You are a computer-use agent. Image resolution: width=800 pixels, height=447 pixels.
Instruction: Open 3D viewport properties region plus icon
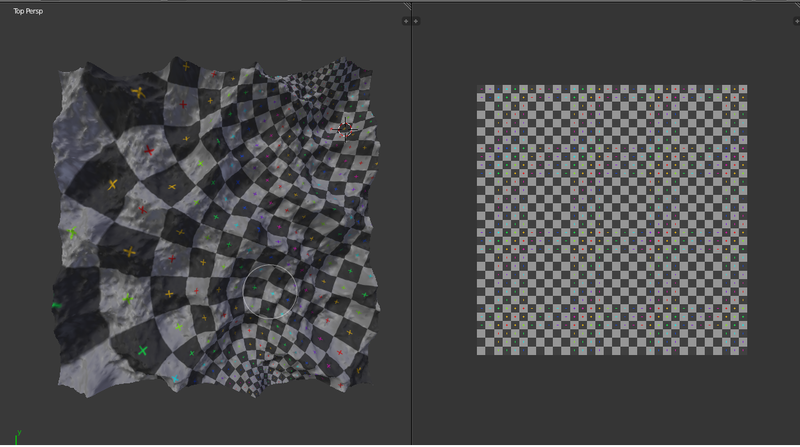(x=406, y=21)
